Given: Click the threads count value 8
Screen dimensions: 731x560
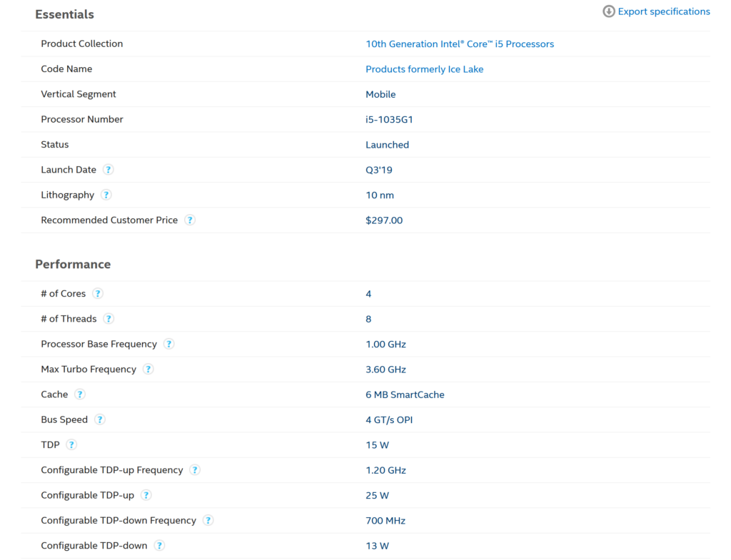Looking at the screenshot, I should point(368,319).
